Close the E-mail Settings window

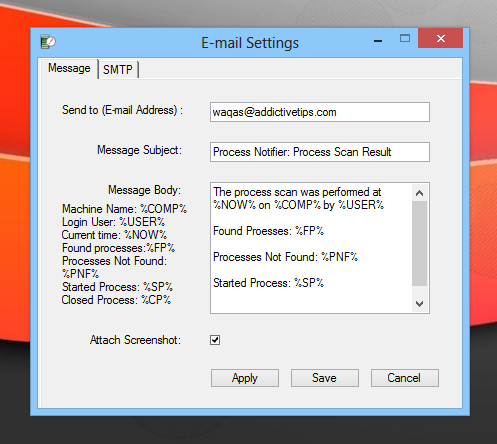(440, 38)
